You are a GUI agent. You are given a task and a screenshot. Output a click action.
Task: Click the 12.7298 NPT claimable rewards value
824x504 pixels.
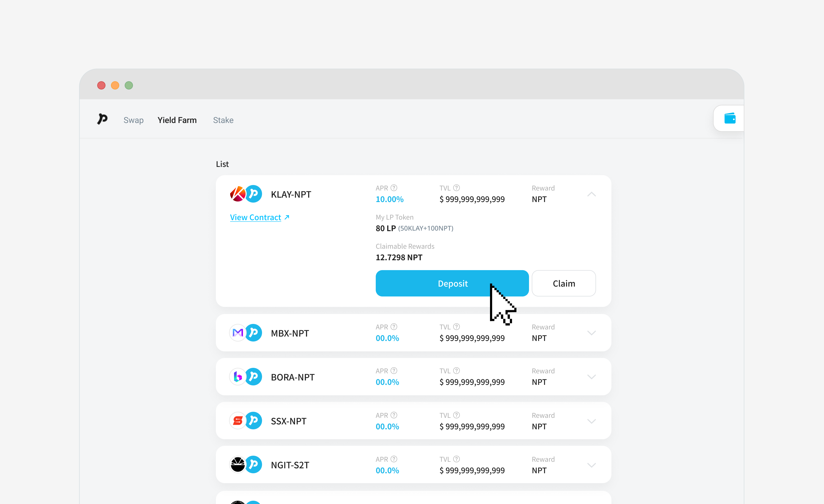point(399,257)
